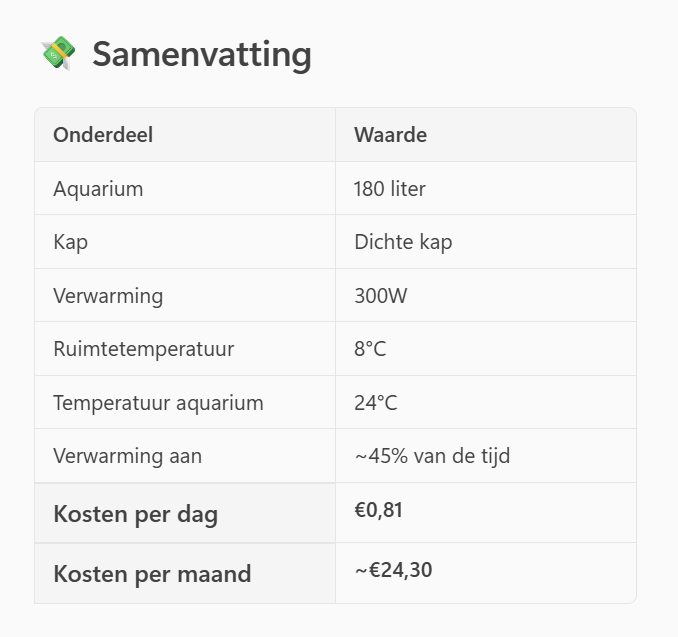Select the Kosten per dag label

pyautogui.click(x=135, y=514)
